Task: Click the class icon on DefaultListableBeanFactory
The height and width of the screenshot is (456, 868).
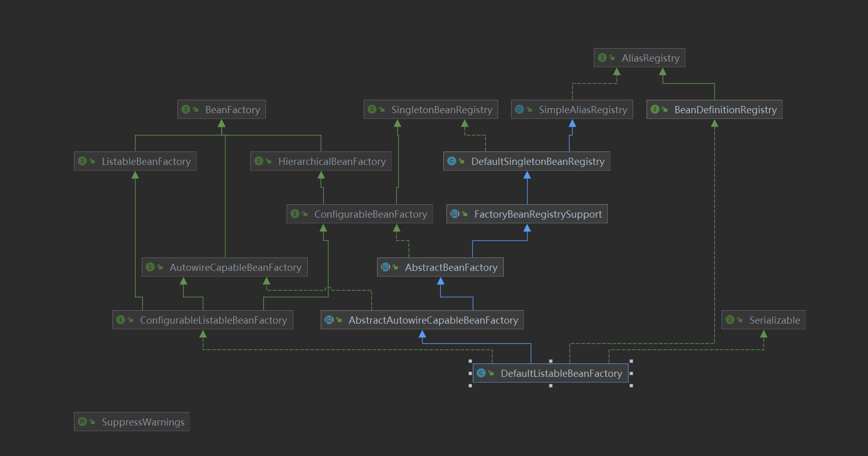Action: click(x=481, y=373)
